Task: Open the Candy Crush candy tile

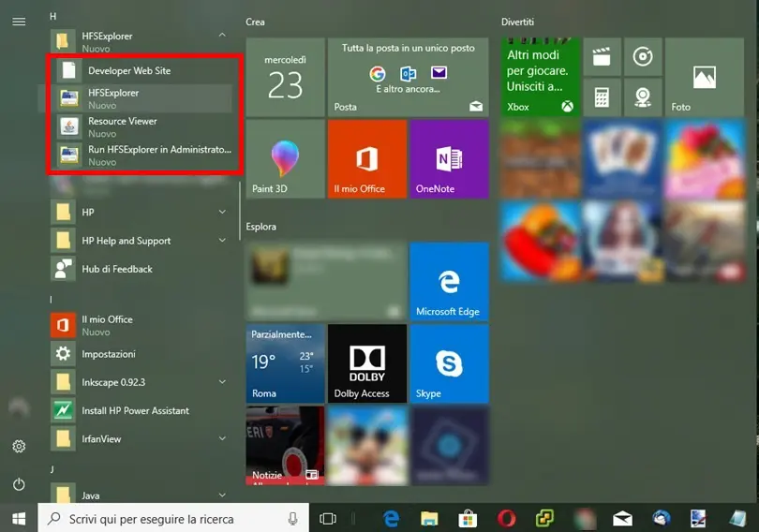Action: coord(705,158)
